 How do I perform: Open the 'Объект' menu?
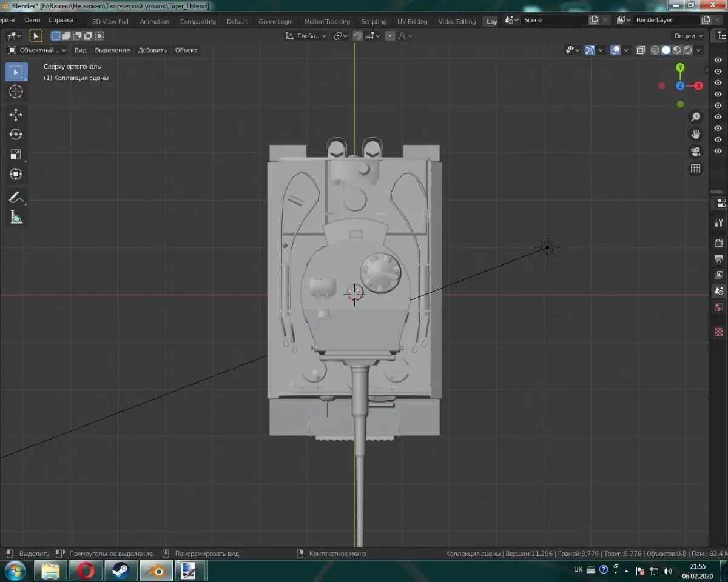coord(186,50)
